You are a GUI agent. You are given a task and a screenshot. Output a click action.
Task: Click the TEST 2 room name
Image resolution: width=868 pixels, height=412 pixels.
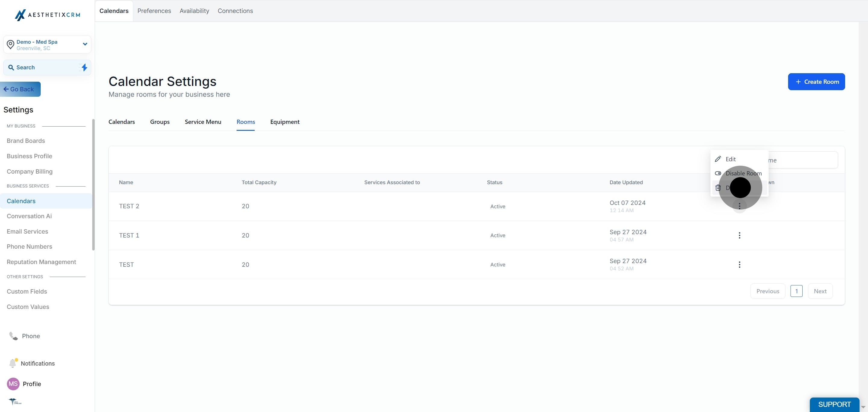click(x=129, y=206)
